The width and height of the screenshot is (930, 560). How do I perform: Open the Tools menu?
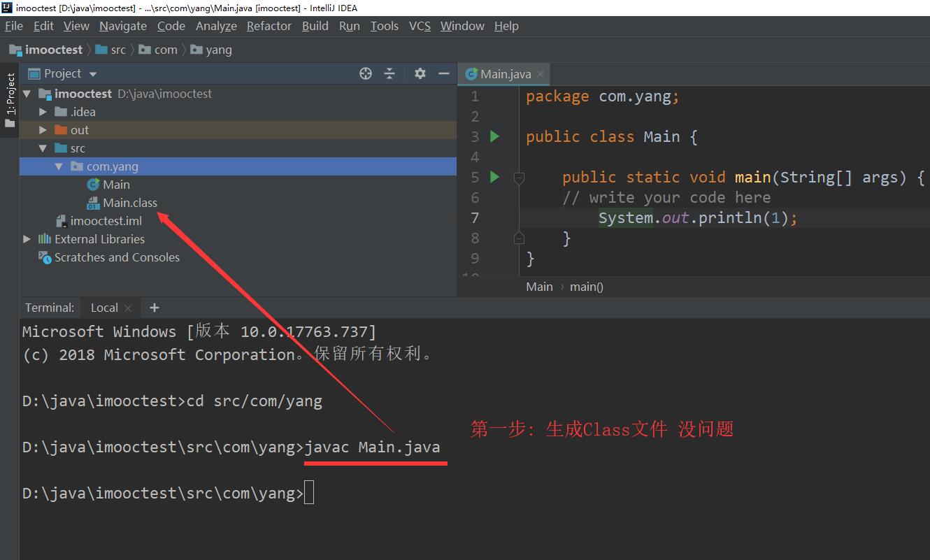(x=385, y=26)
